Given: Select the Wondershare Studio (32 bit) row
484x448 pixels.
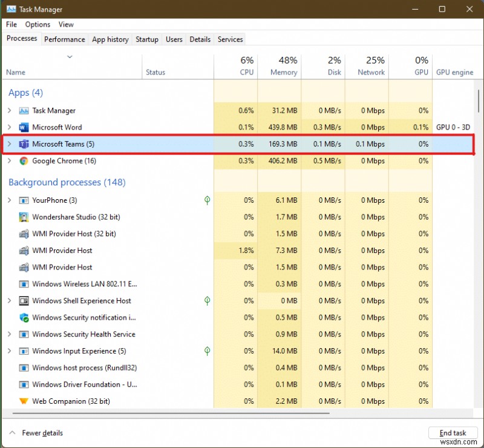Looking at the screenshot, I should 238,217.
